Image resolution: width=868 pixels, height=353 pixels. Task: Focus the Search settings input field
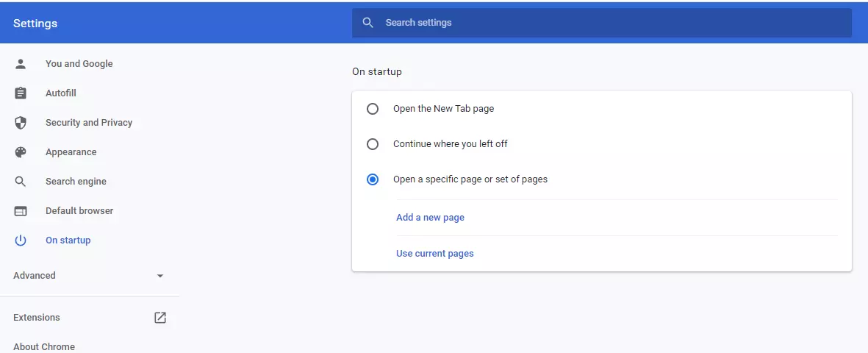(x=610, y=23)
